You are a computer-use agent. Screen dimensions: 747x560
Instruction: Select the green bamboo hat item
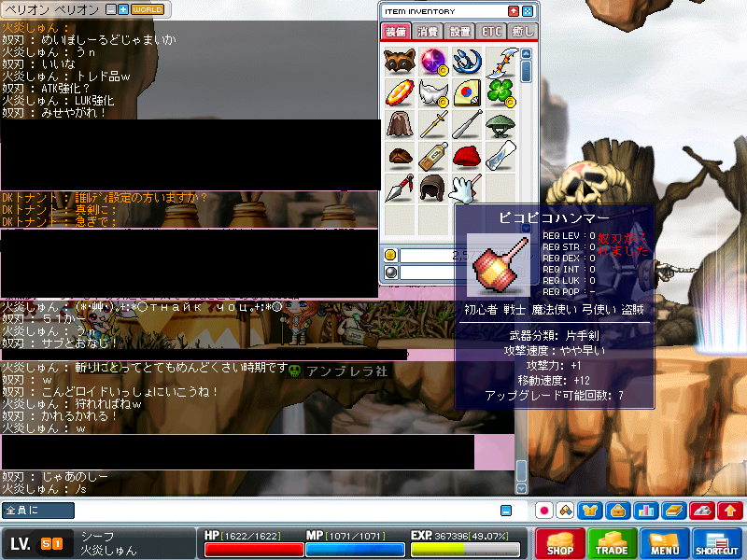[x=500, y=125]
